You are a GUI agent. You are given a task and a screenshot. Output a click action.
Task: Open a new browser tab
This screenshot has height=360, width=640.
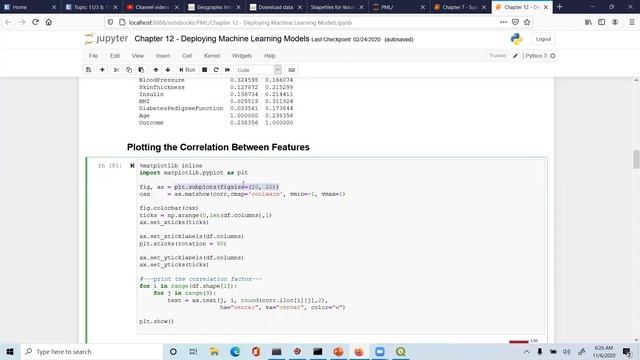click(560, 7)
